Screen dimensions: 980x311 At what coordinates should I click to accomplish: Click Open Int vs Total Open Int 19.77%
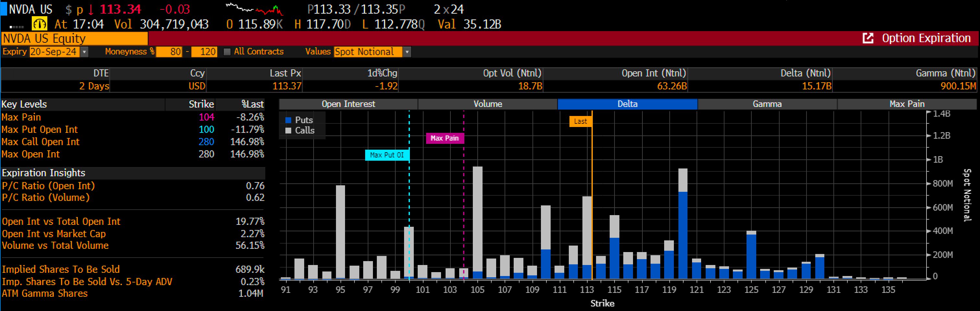pos(250,221)
